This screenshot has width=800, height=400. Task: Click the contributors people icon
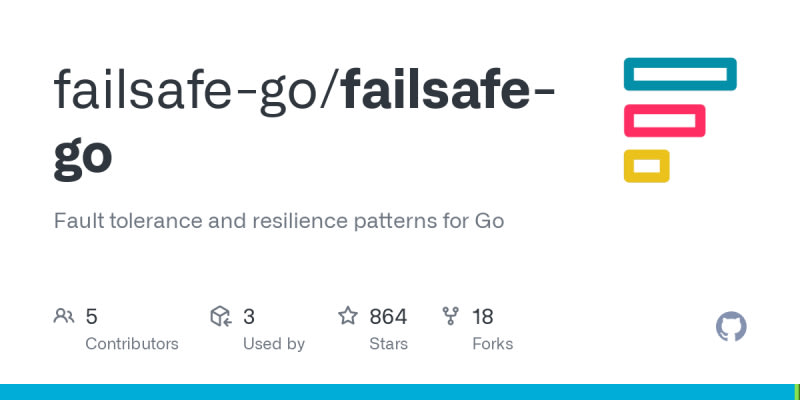64,317
